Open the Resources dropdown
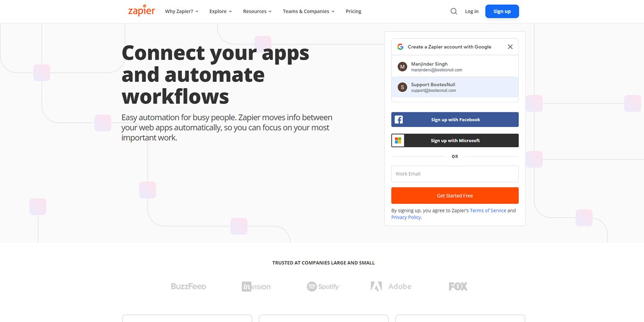 point(257,11)
